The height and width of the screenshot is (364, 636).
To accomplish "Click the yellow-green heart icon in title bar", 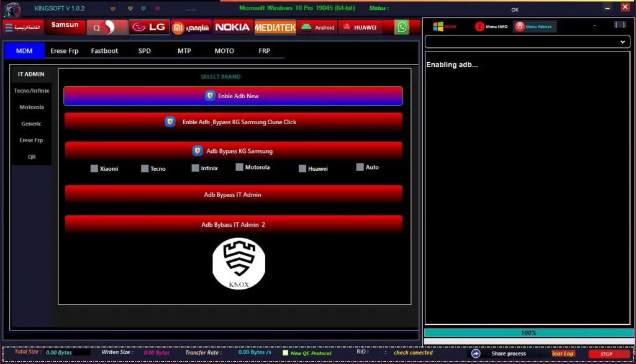I will [130, 9].
